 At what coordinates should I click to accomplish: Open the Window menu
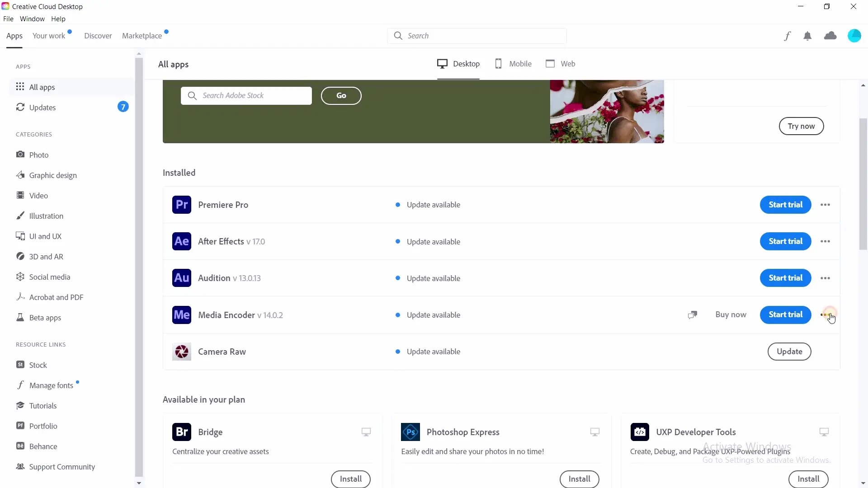point(32,19)
